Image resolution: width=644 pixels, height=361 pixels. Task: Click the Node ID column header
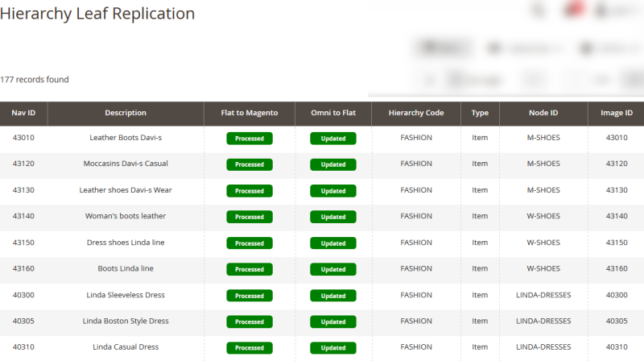coord(543,113)
